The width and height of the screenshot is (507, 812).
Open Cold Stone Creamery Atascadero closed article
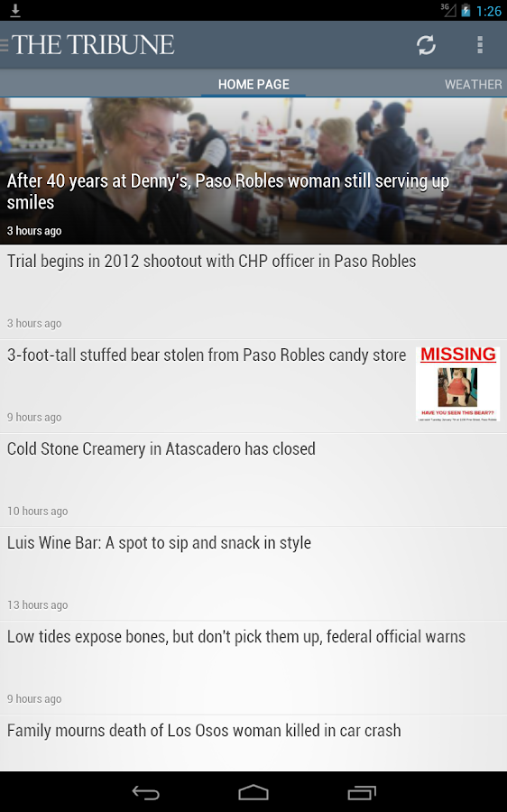coord(253,480)
